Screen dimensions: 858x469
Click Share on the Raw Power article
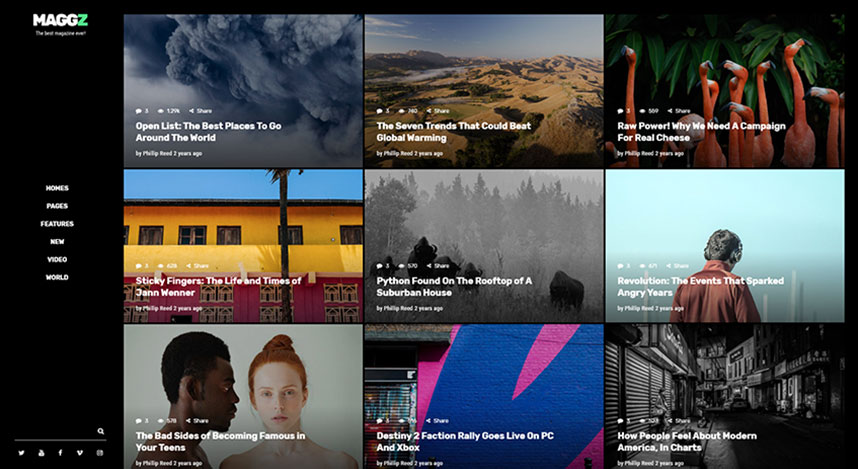pyautogui.click(x=679, y=111)
